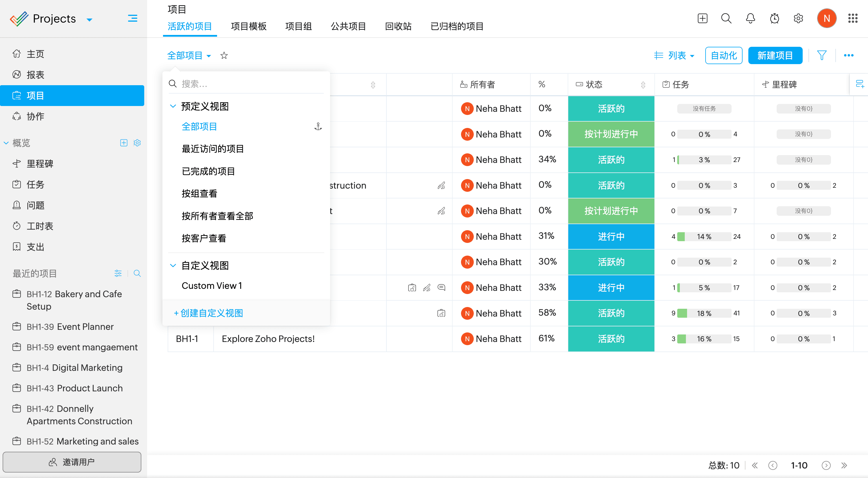The width and height of the screenshot is (868, 478).
Task: Collapse the 预定义视图 section
Action: (x=173, y=106)
